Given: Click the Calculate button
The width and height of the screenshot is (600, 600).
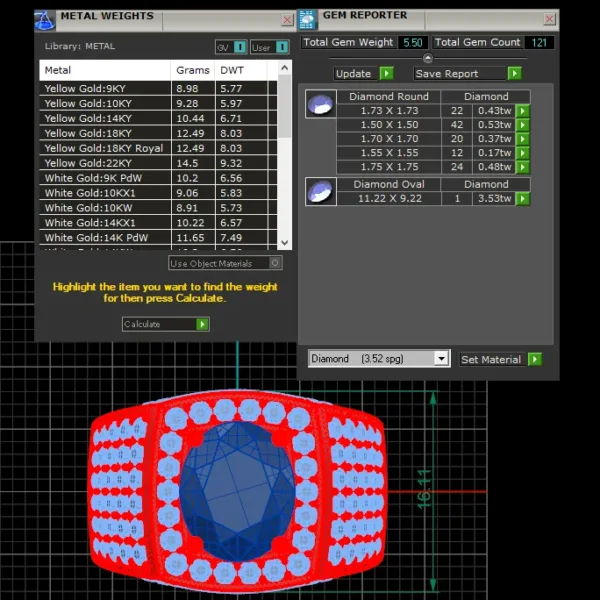Looking at the screenshot, I should tap(165, 324).
